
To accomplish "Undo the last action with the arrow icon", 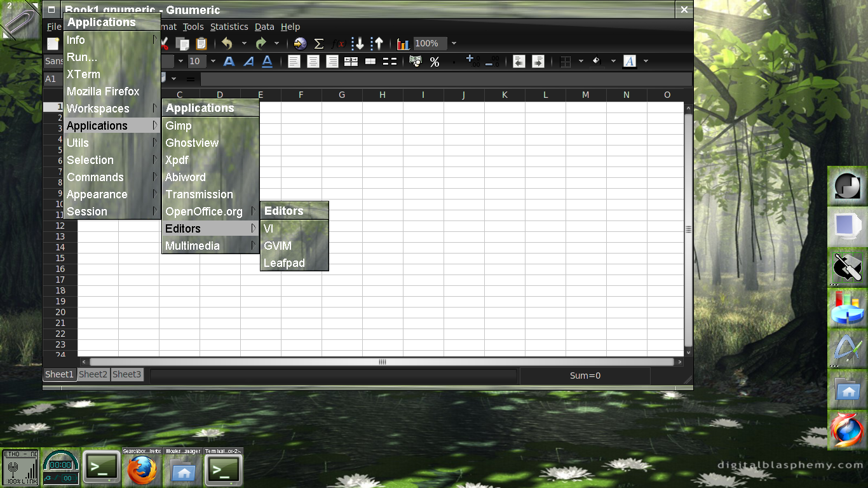I will click(227, 44).
